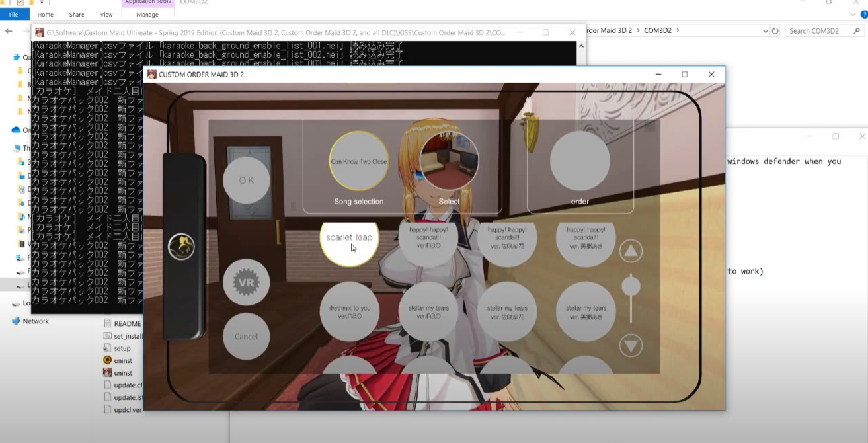Open the Manage ribbon tab
This screenshot has width=868, height=443.
[147, 14]
